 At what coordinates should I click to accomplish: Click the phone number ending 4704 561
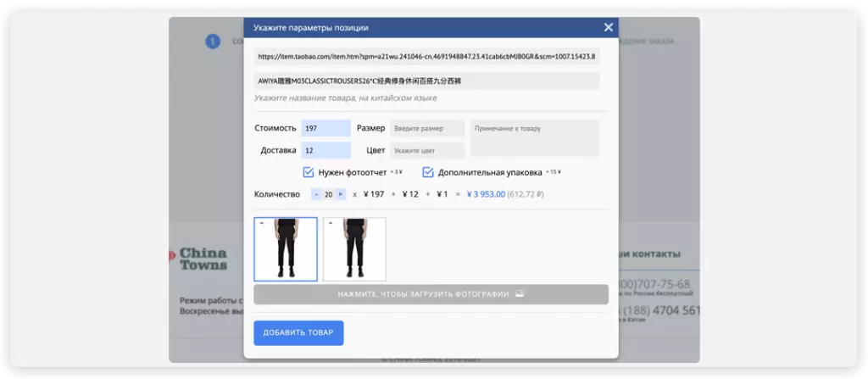tap(659, 310)
